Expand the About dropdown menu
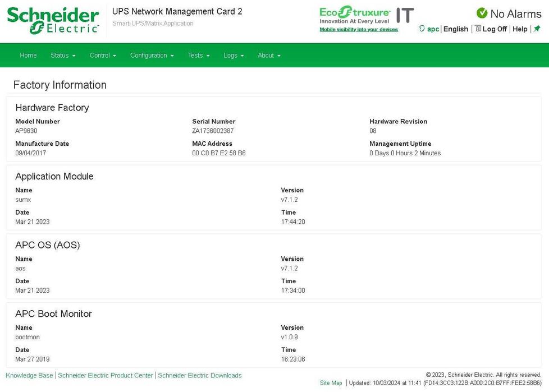The height and width of the screenshot is (392, 549). click(269, 56)
